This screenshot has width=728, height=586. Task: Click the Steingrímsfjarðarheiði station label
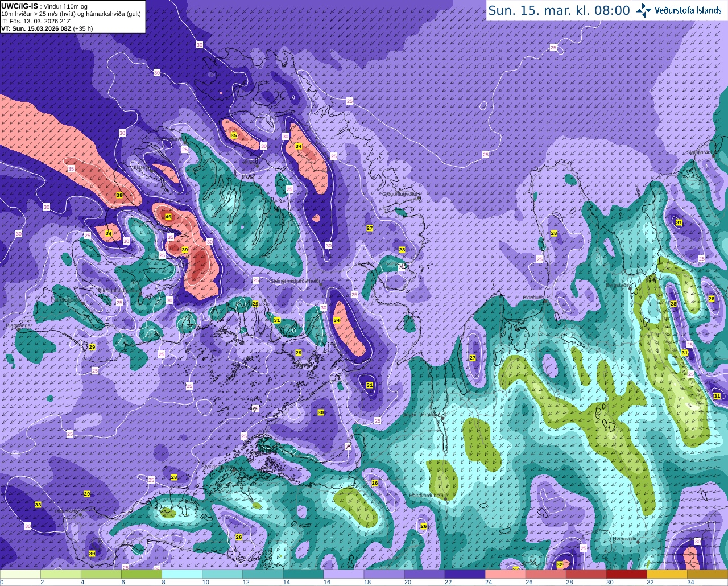pyautogui.click(x=295, y=281)
